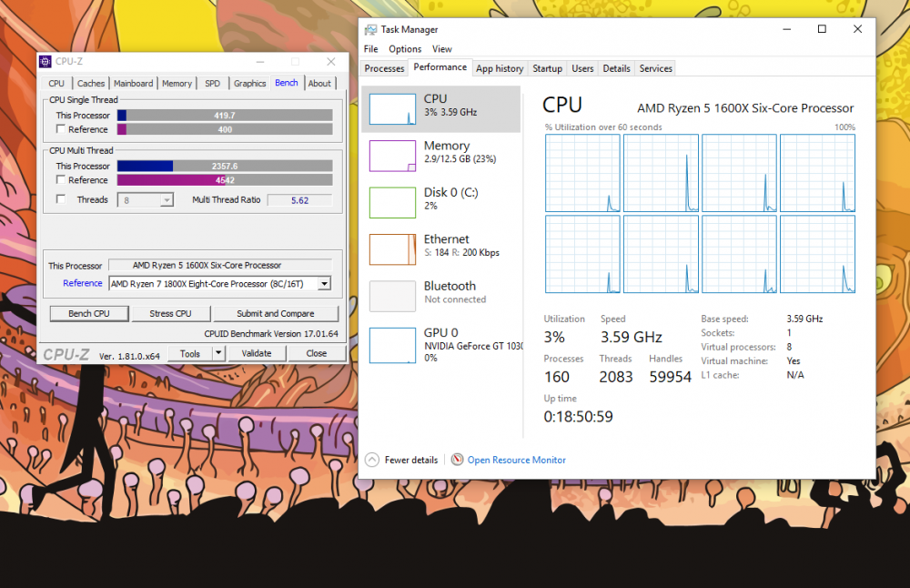Image resolution: width=910 pixels, height=588 pixels.
Task: Click the Validate button in CPU-Z
Action: click(x=256, y=353)
